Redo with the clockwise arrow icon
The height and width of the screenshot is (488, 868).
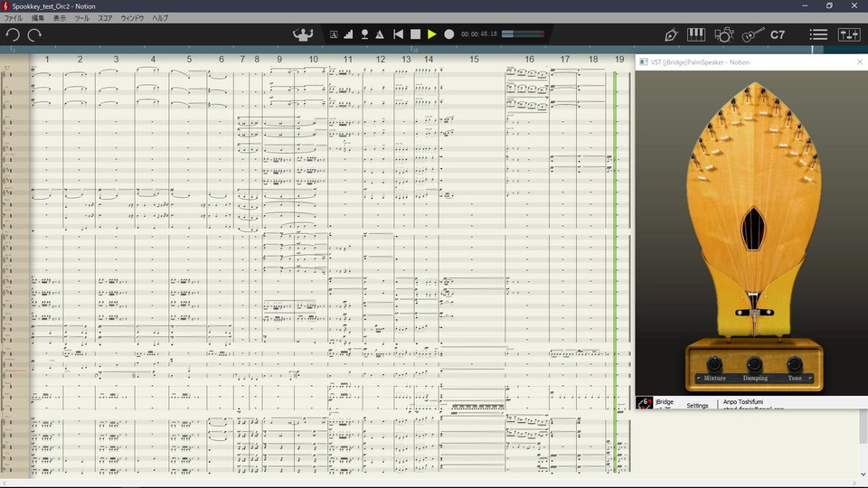point(34,35)
